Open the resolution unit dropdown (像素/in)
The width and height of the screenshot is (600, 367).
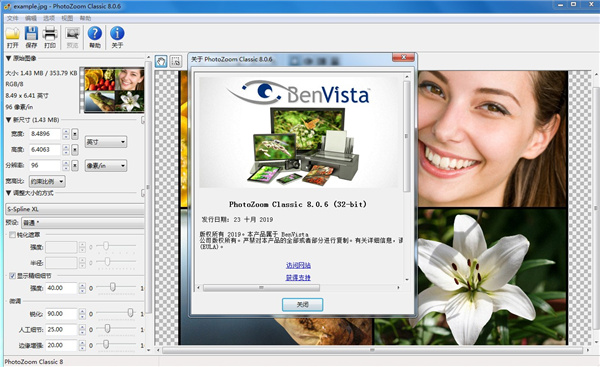[x=106, y=165]
